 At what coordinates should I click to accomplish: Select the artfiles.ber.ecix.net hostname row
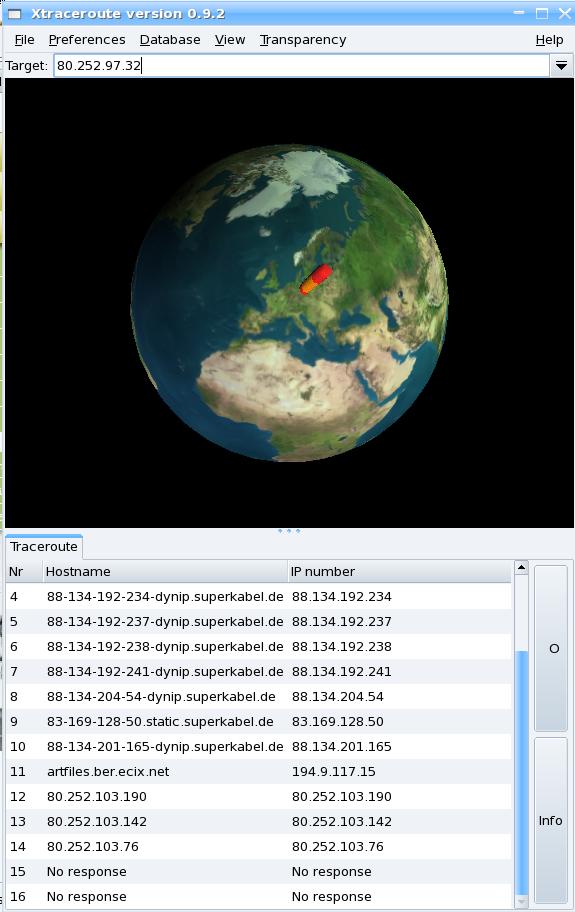coord(108,772)
